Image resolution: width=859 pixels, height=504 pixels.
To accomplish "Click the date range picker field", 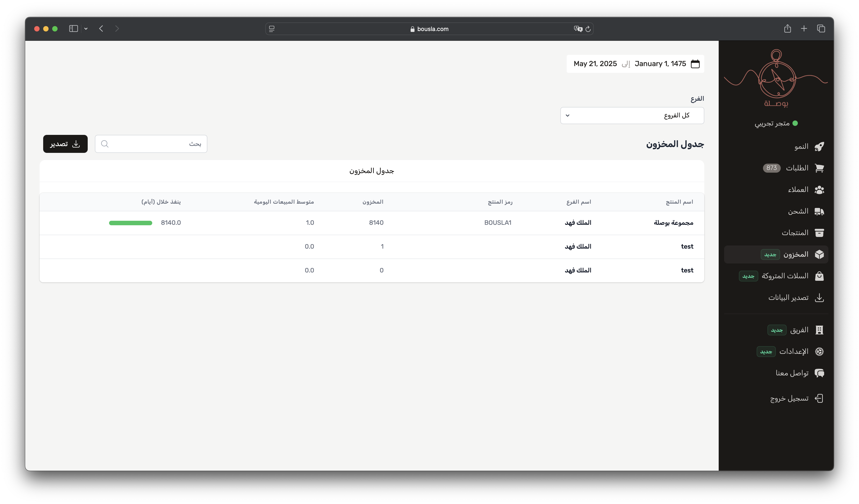I will pos(635,64).
